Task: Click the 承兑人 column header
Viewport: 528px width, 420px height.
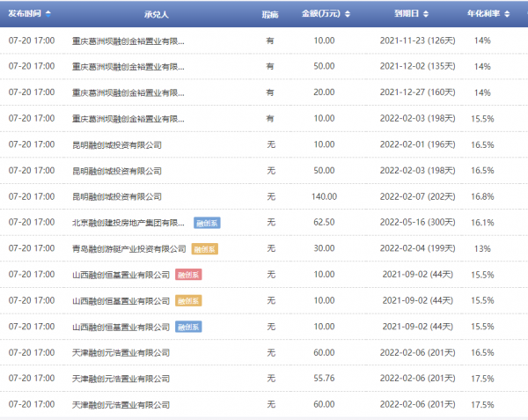Action: (156, 14)
